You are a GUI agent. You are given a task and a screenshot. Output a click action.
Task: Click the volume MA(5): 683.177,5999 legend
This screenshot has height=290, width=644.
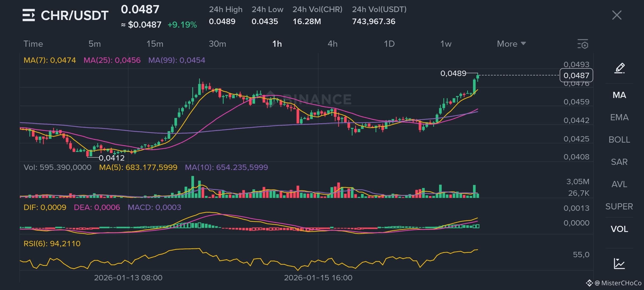click(138, 167)
